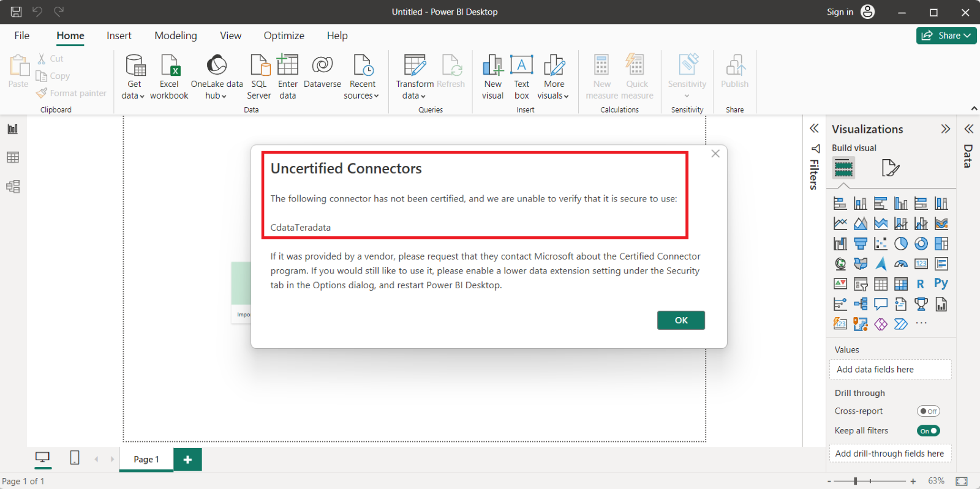The height and width of the screenshot is (489, 980).
Task: Switch to the Insert ribbon tab
Action: [119, 35]
